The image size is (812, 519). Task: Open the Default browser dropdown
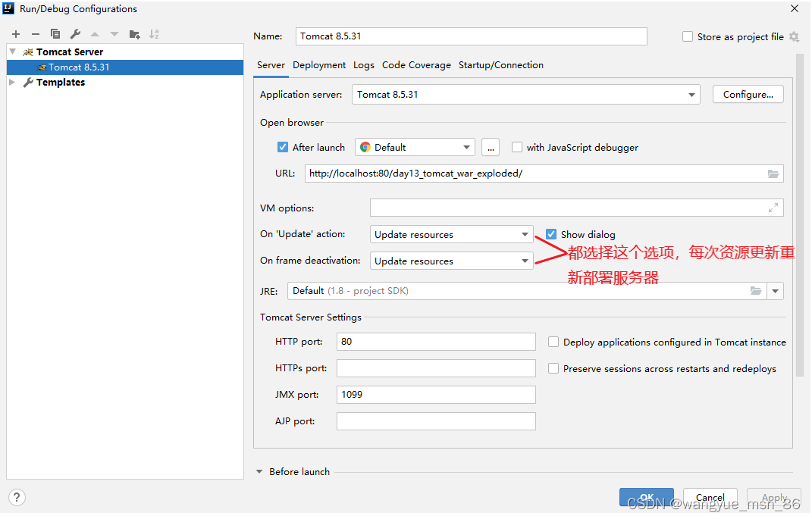point(415,148)
